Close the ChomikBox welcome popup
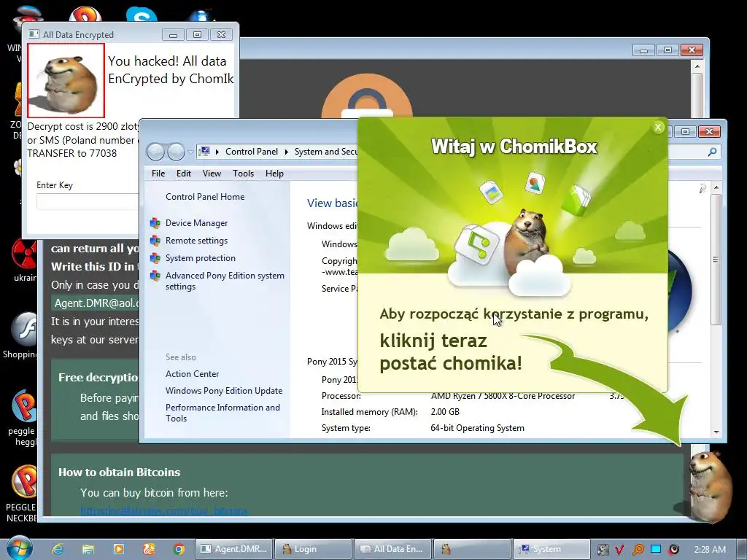The height and width of the screenshot is (560, 747). coord(659,127)
